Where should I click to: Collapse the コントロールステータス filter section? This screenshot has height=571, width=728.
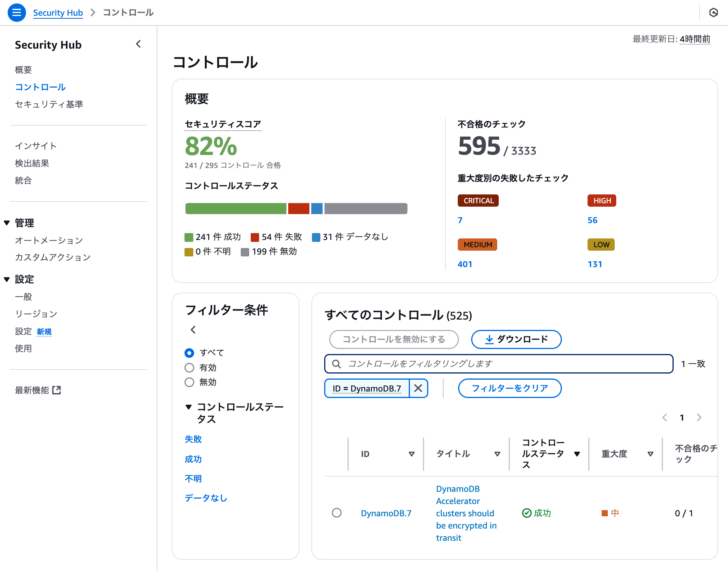click(x=188, y=407)
